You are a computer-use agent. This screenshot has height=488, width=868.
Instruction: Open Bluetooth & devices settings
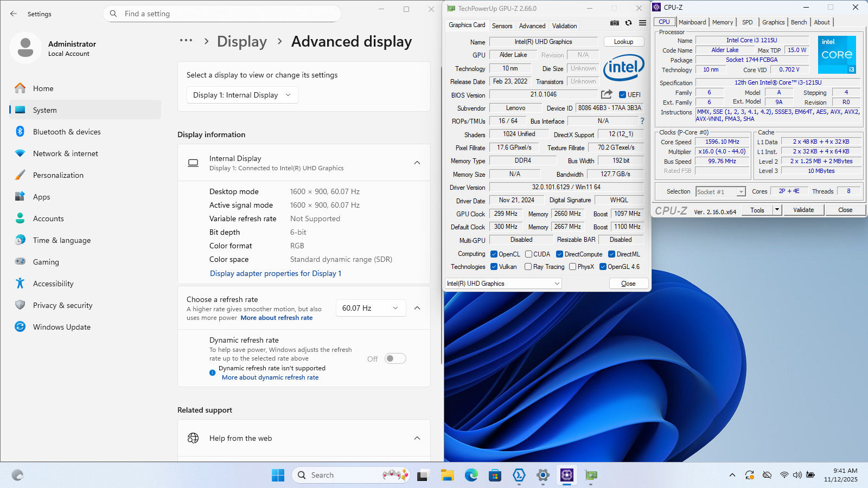point(67,132)
